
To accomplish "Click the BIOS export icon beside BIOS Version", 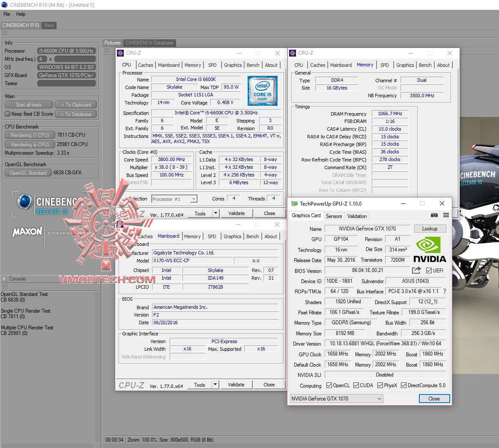I will (x=416, y=270).
